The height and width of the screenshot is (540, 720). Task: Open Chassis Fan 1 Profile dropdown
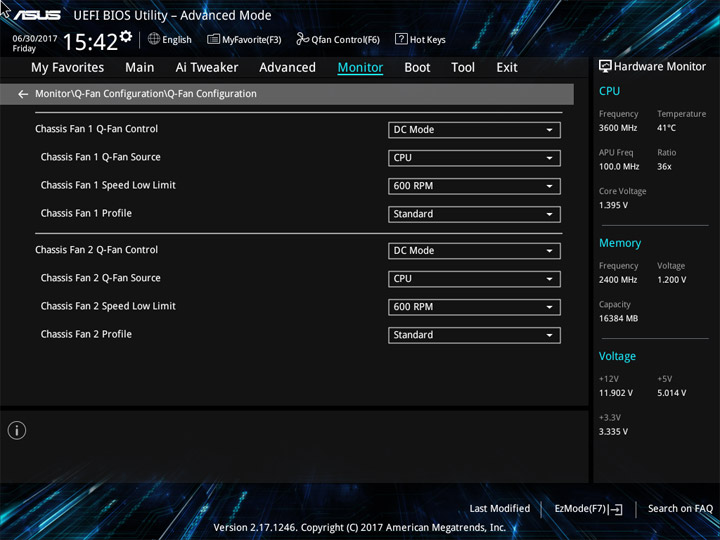point(474,214)
